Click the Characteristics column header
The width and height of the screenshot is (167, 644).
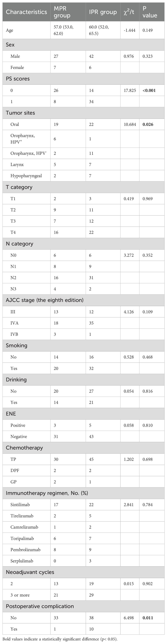pos(26,12)
